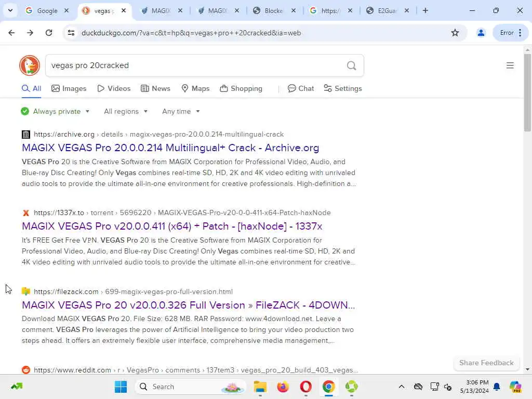Show hidden system tray icons

(x=402, y=387)
